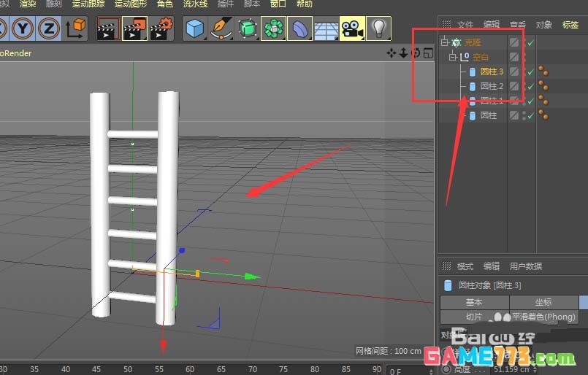588x375 pixels.
Task: Select Phong tag on 圆柱.2 row
Action: (x=543, y=86)
